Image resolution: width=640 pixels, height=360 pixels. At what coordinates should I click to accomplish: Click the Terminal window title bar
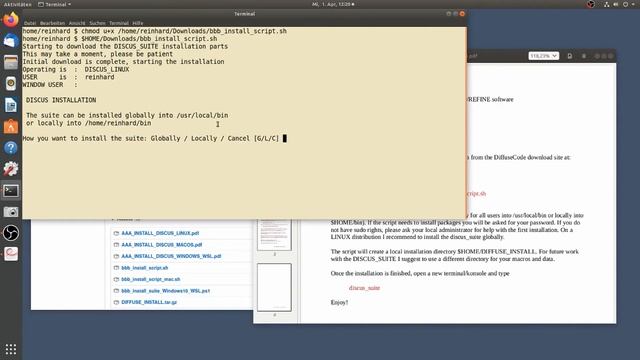pyautogui.click(x=244, y=14)
